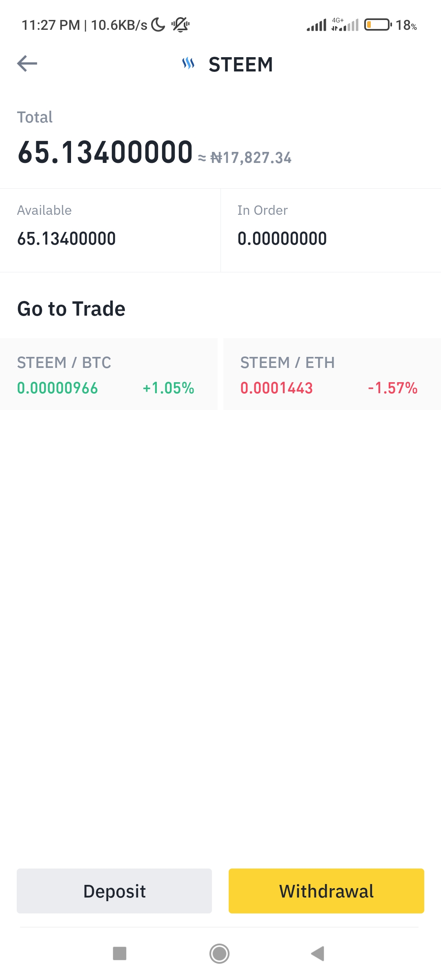
Task: Tap the Go to Trade heading
Action: (71, 309)
